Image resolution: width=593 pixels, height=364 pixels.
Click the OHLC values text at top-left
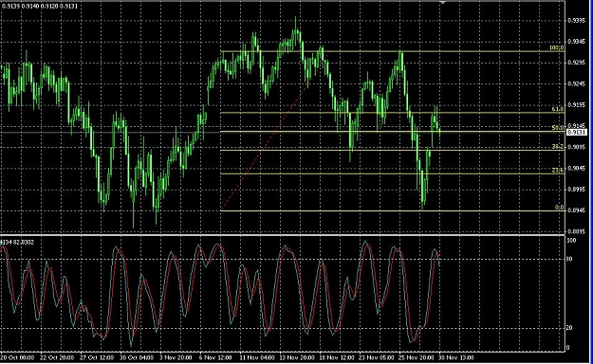tap(40, 6)
